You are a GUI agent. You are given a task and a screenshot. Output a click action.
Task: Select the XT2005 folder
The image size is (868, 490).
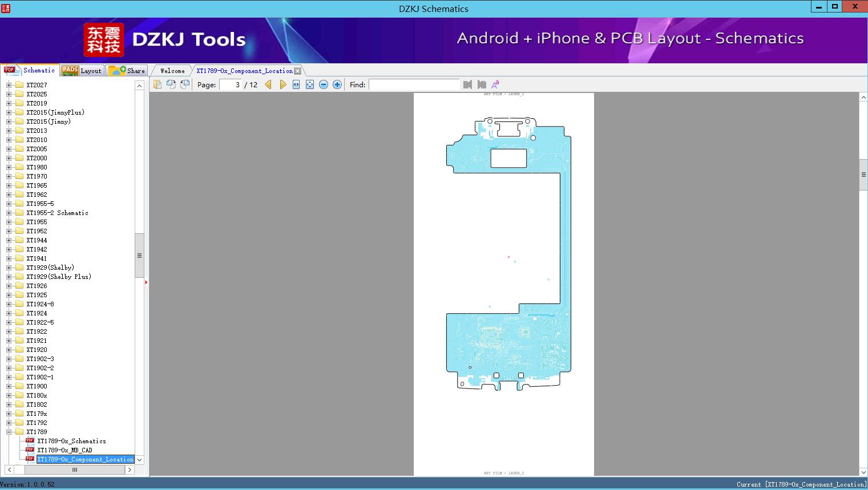pos(37,149)
